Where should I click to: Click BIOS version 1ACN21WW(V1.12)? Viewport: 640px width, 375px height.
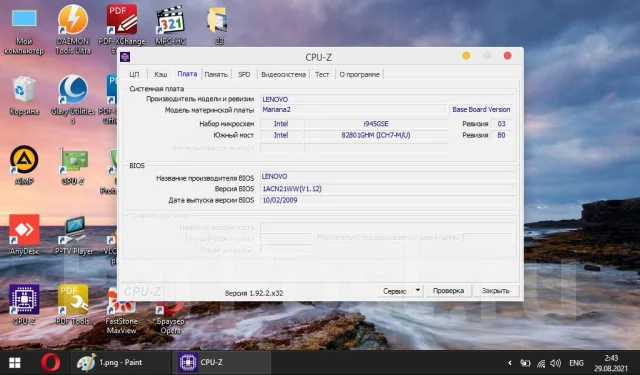[387, 189]
